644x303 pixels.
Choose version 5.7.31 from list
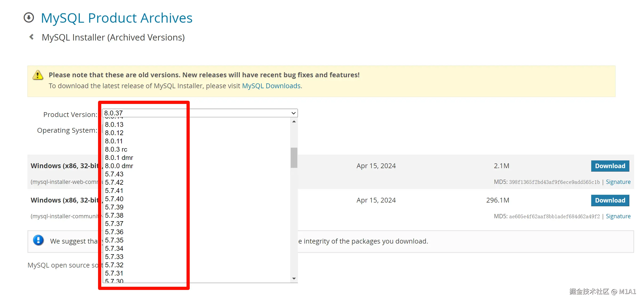(x=114, y=273)
